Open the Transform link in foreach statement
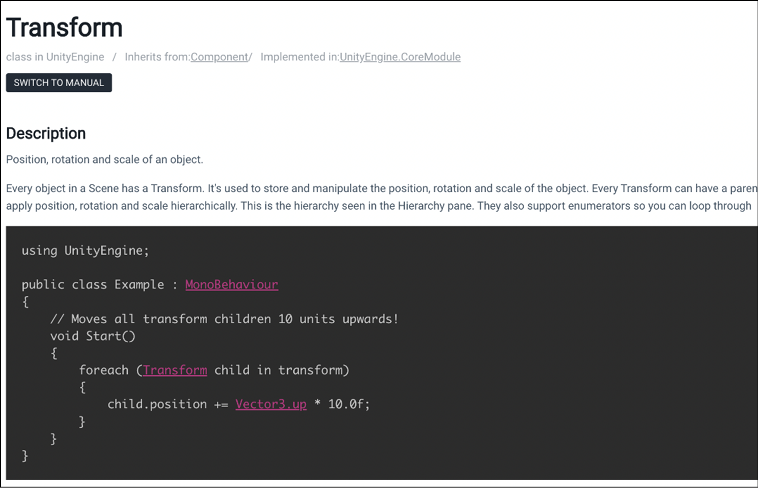Viewport: 758px width, 488px height. (175, 370)
